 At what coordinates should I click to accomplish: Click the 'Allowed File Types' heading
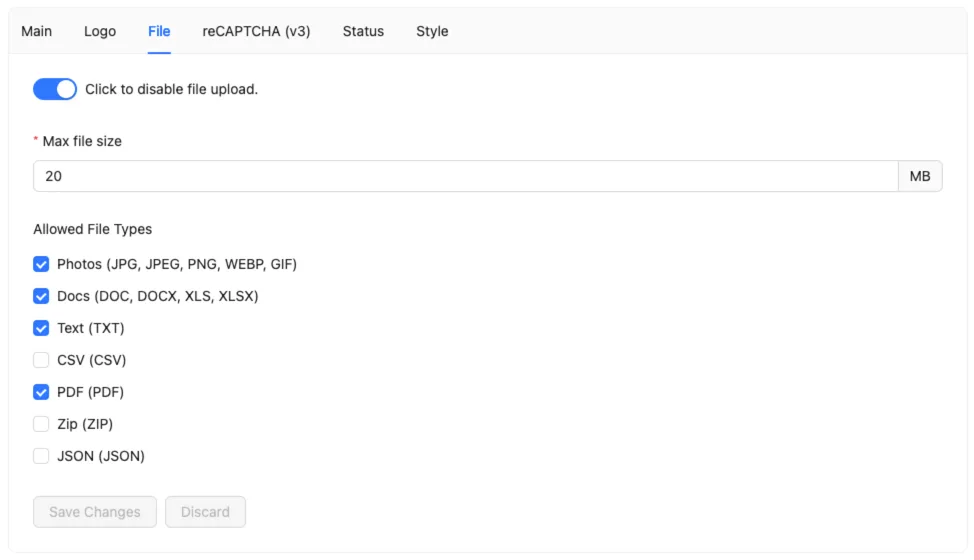pyautogui.click(x=92, y=229)
